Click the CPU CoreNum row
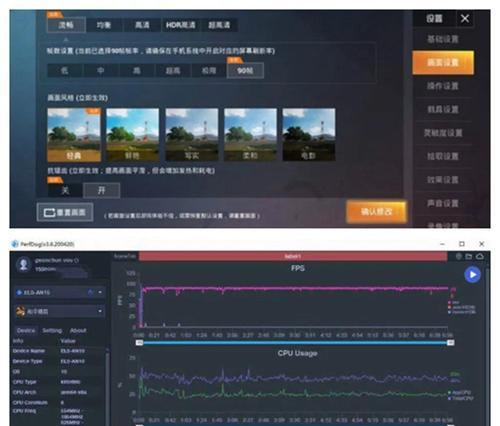This screenshot has height=426, width=500. coord(58,403)
